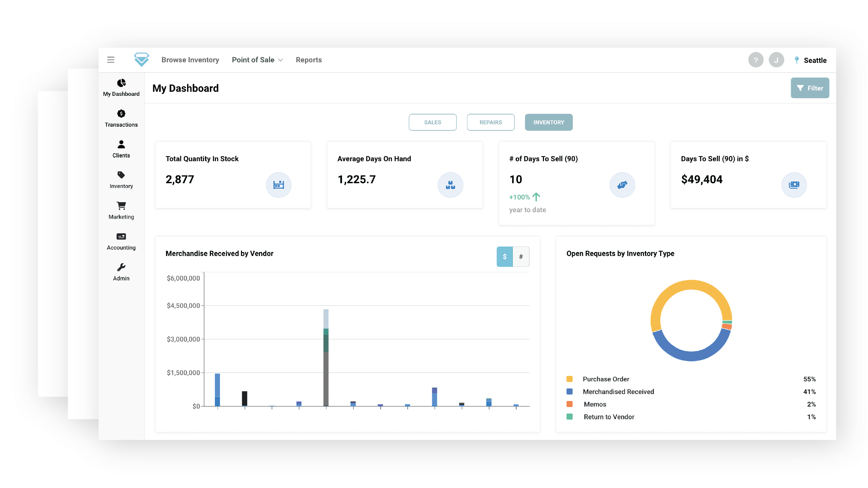Open the Inventory tag icon in sidebar
868x488 pixels.
coord(121,175)
